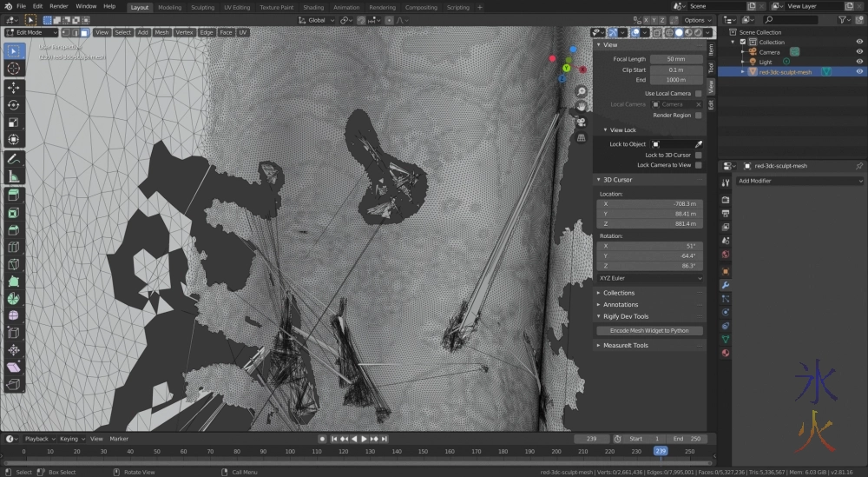868x477 pixels.
Task: Activate the Annotate pencil tool
Action: [x=14, y=159]
